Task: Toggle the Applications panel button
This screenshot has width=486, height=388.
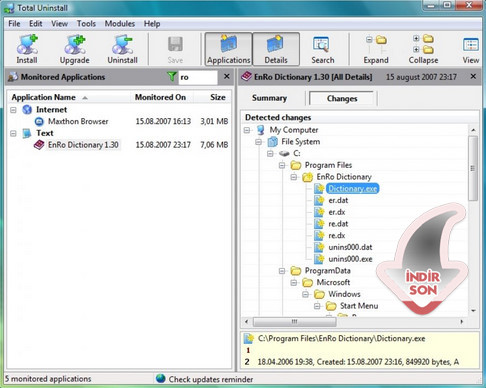Action: tap(229, 49)
